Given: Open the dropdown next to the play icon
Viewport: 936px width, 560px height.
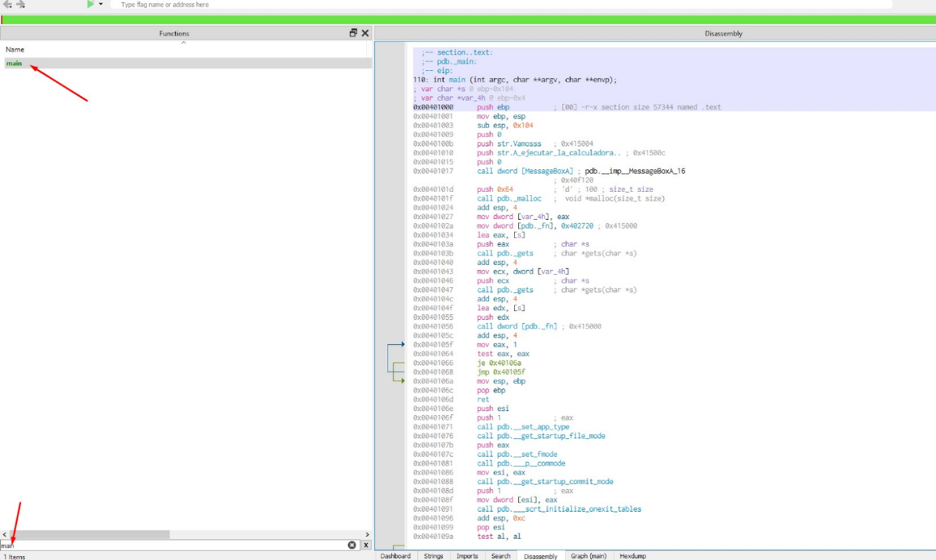Looking at the screenshot, I should coord(101,4).
